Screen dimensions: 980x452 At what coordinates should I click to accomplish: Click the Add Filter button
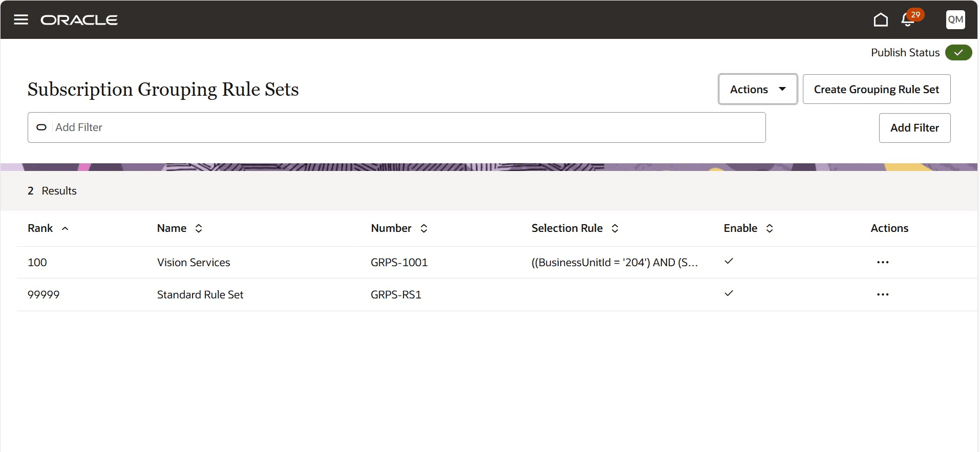[x=914, y=128]
